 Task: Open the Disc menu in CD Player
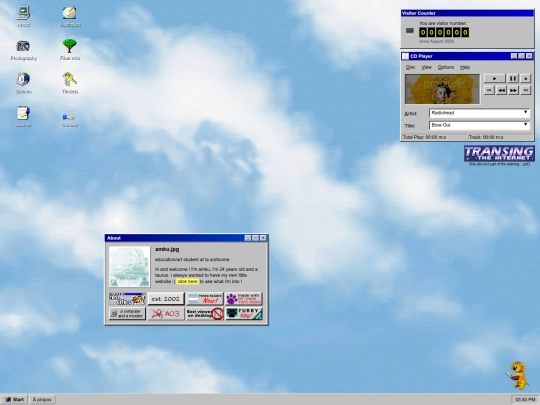[x=411, y=67]
